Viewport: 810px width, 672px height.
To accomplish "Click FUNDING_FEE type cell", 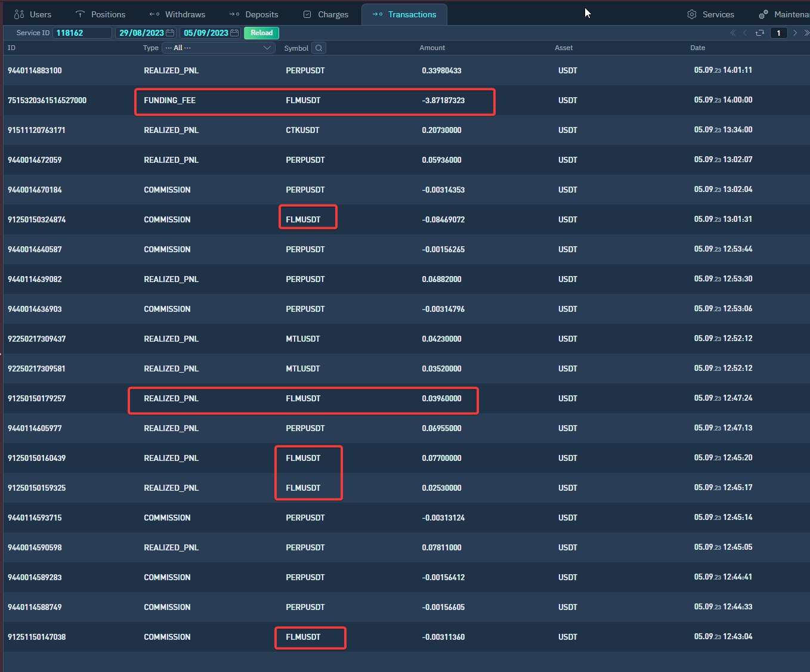I will tap(169, 100).
